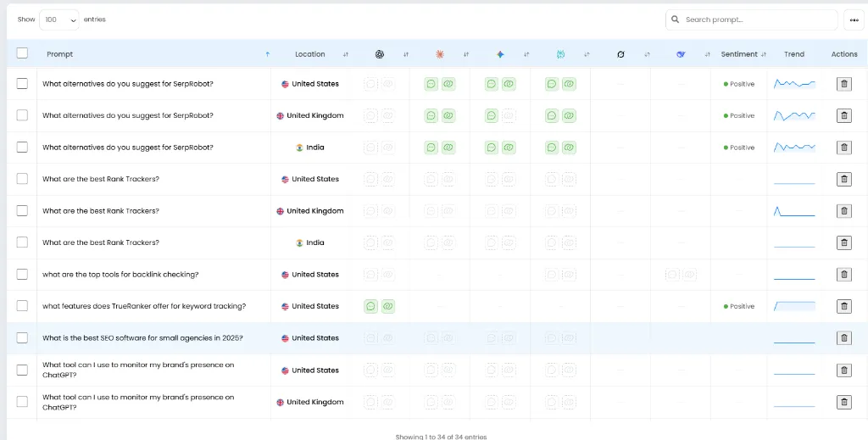
Task: View trend sparkline for SerpRobot United States
Action: [x=794, y=84]
